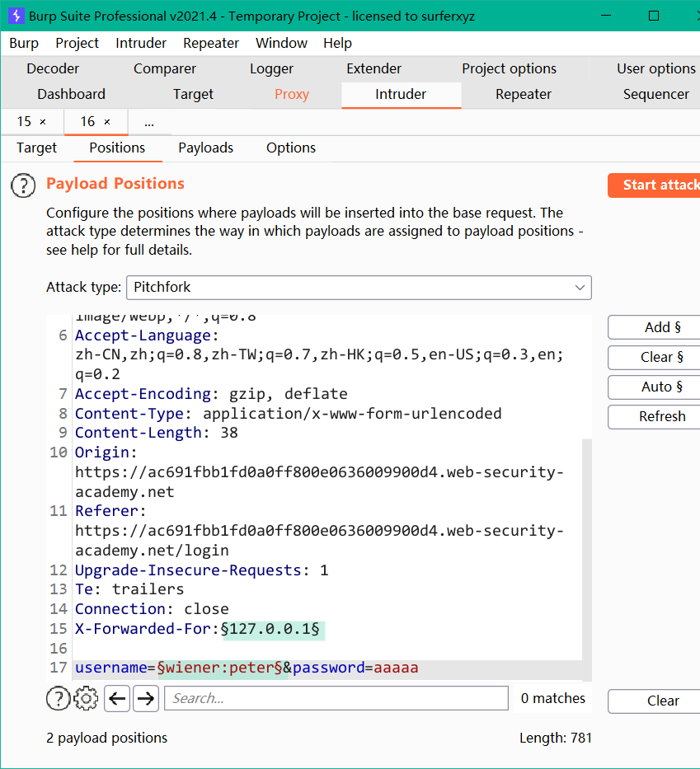Go to next search match arrow
The image size is (700, 769).
pyautogui.click(x=146, y=698)
